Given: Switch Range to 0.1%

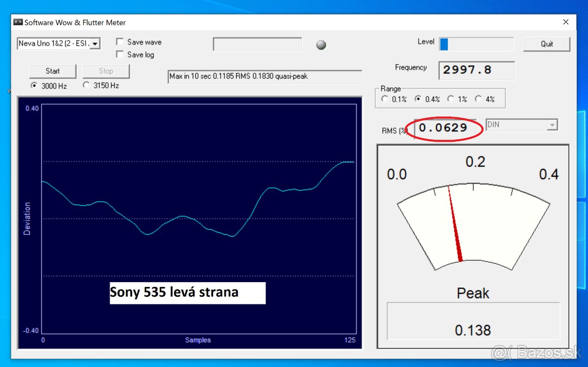Looking at the screenshot, I should pyautogui.click(x=385, y=99).
